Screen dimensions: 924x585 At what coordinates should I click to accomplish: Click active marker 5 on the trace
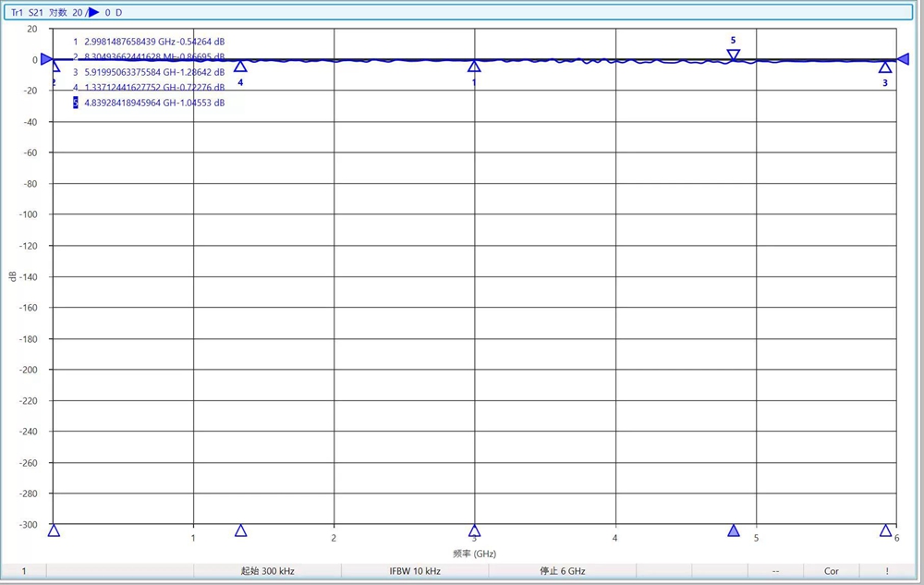tap(734, 55)
